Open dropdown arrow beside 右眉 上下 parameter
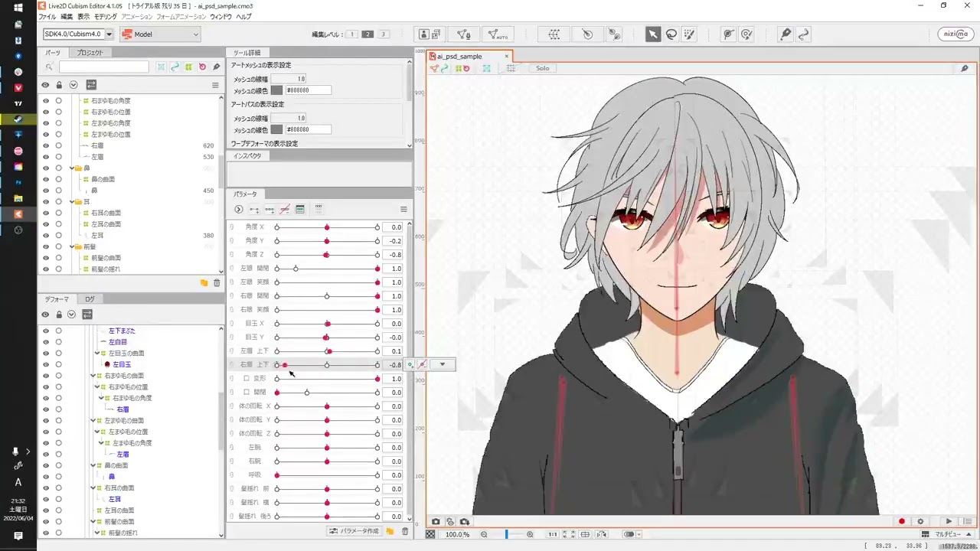 (x=442, y=364)
